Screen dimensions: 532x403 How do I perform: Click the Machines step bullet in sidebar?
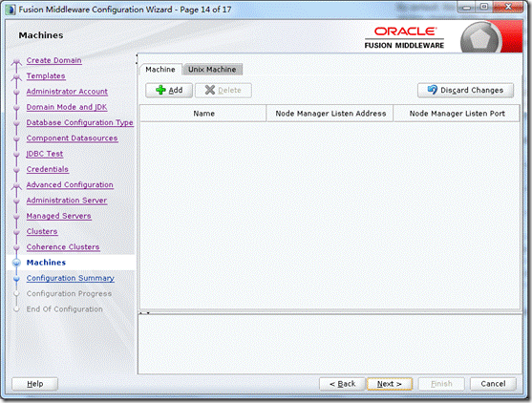pyautogui.click(x=16, y=263)
